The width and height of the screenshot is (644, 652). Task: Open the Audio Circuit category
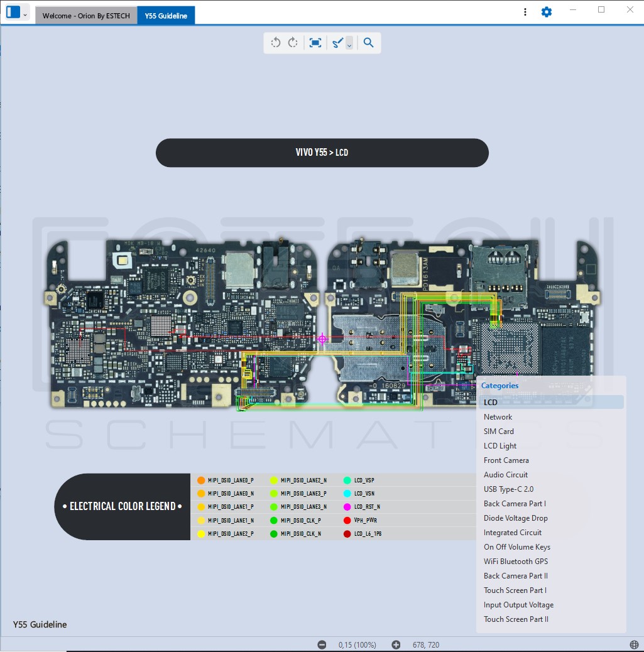pyautogui.click(x=551, y=474)
